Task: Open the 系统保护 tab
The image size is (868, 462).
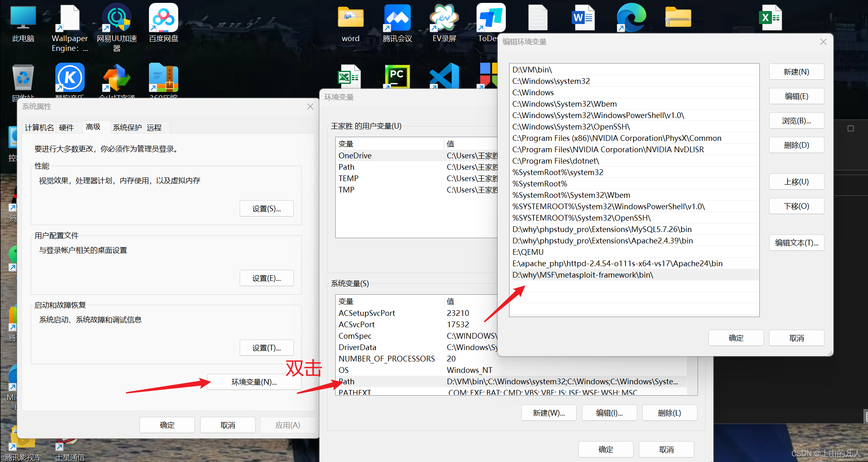Action: pyautogui.click(x=127, y=127)
